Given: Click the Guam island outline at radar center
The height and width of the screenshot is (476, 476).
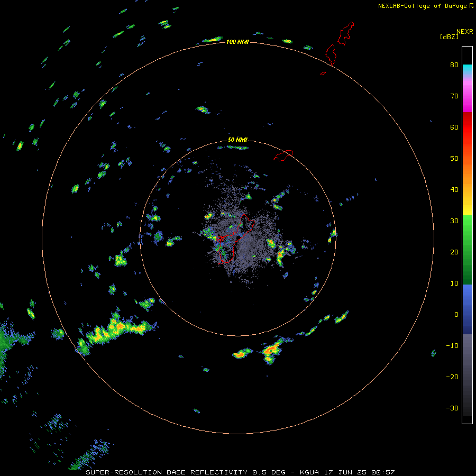Looking at the screenshot, I should pyautogui.click(x=235, y=239).
